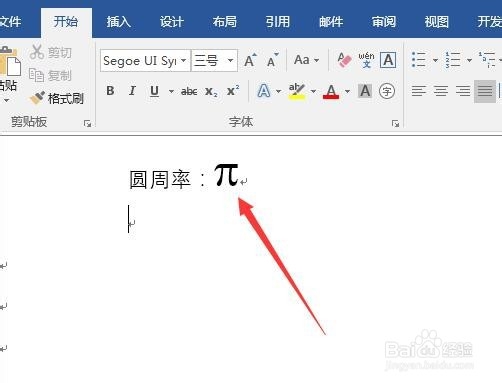Click the Cut (剪切) scissors icon
The width and height of the screenshot is (502, 383).
point(37,52)
